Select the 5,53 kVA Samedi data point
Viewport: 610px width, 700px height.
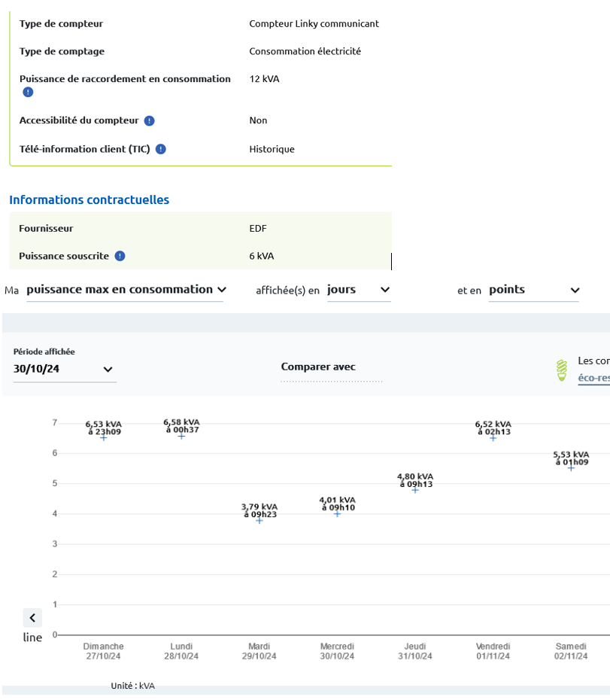point(571,467)
